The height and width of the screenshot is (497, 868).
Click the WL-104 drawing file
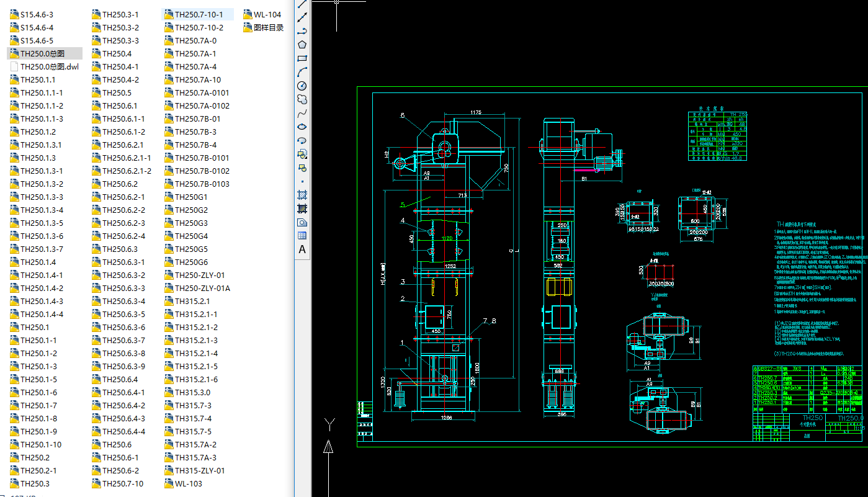click(x=267, y=14)
